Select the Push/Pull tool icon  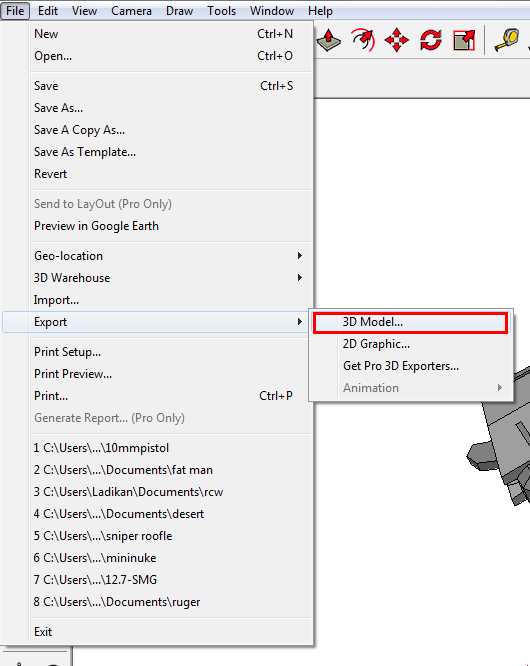(329, 40)
